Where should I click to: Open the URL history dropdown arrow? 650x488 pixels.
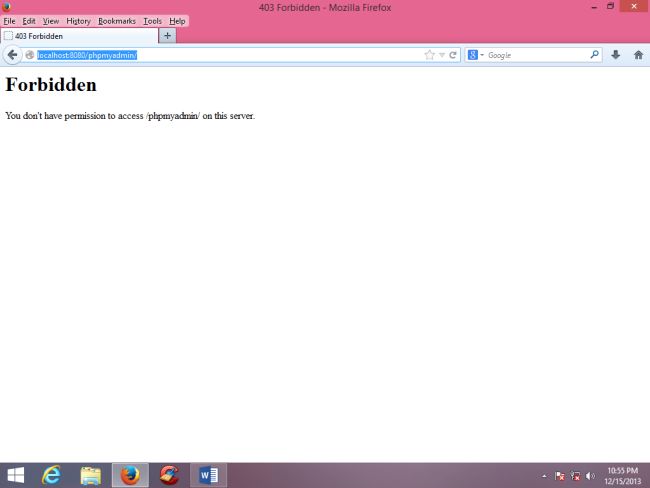click(442, 55)
